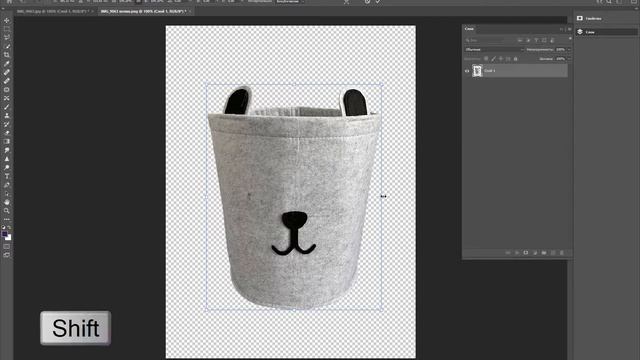
Task: Select the Hand tool
Action: click(x=7, y=202)
